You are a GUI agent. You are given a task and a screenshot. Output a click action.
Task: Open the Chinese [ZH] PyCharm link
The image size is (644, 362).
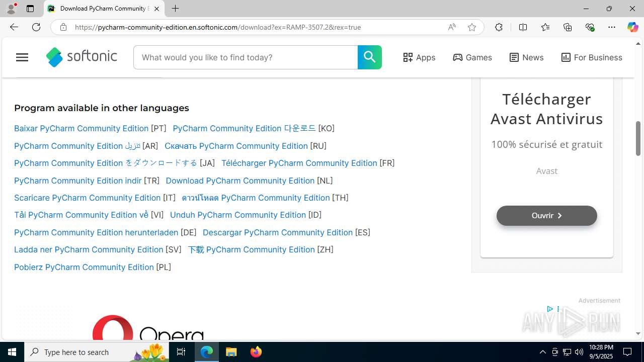[251, 249]
